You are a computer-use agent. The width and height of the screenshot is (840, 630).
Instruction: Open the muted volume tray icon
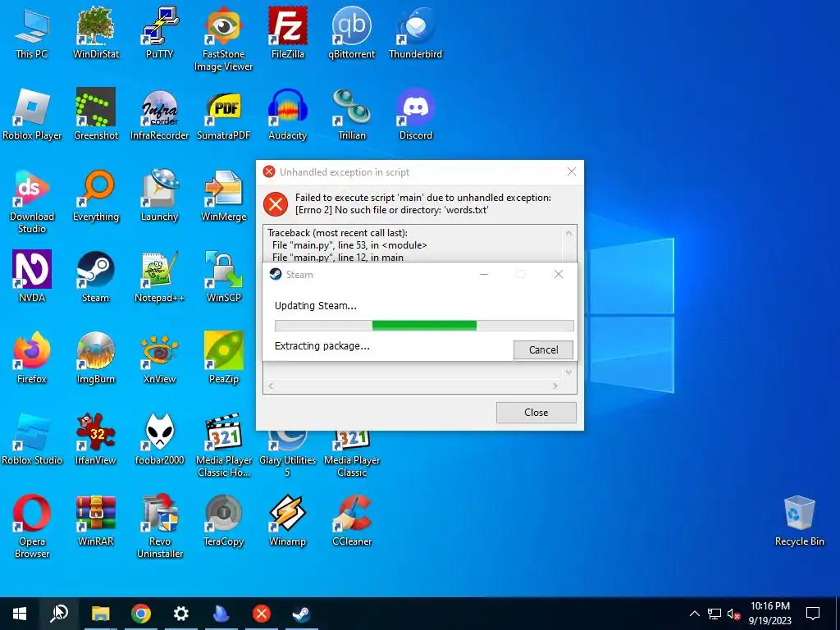(733, 614)
